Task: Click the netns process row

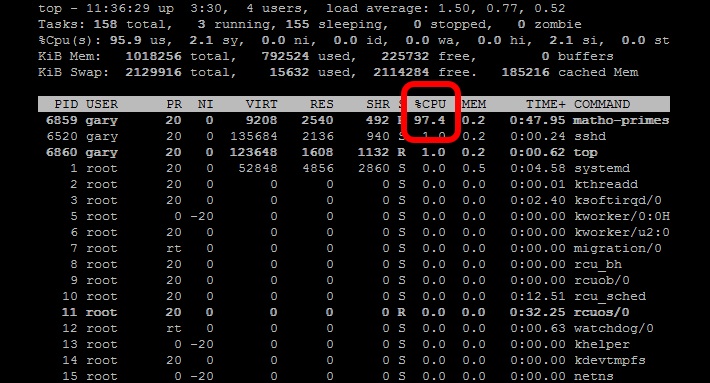Action: point(354,376)
